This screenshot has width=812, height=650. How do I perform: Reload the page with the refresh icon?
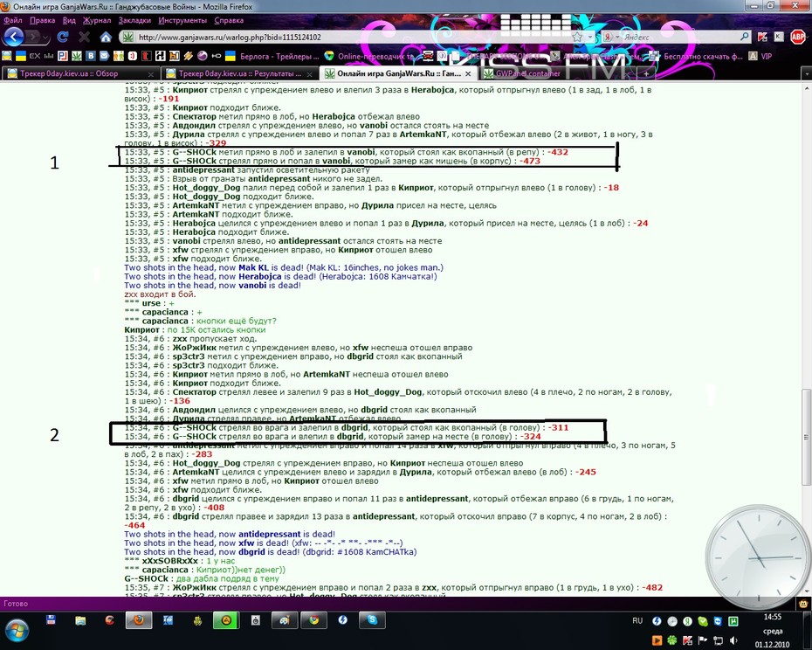pos(63,37)
